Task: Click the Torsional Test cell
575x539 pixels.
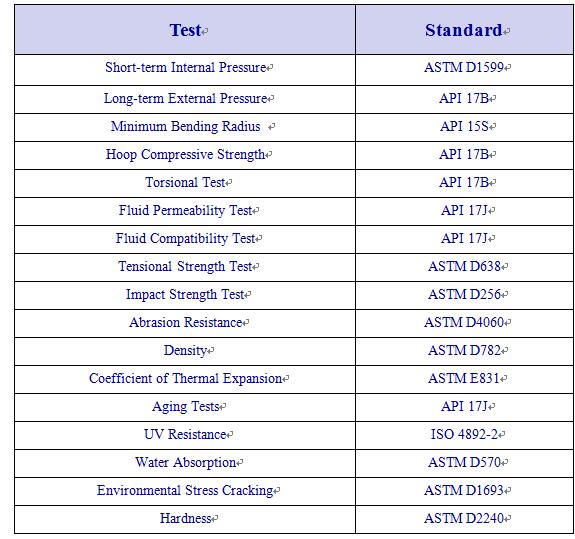Action: [185, 183]
